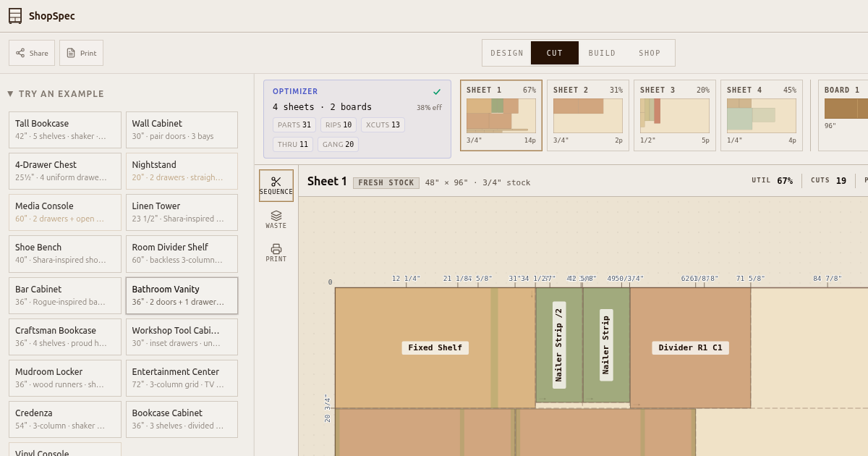
Task: Click the Share button
Action: tap(32, 53)
